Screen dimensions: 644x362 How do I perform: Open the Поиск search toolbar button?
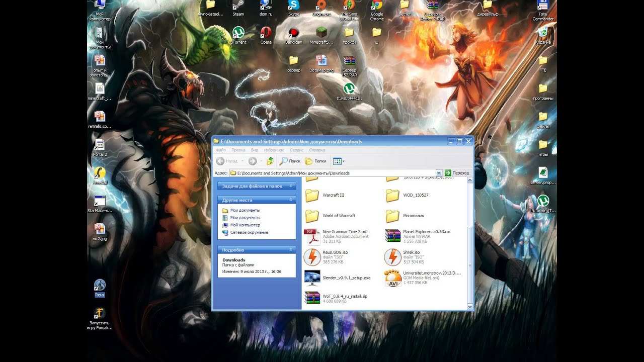[x=290, y=161]
